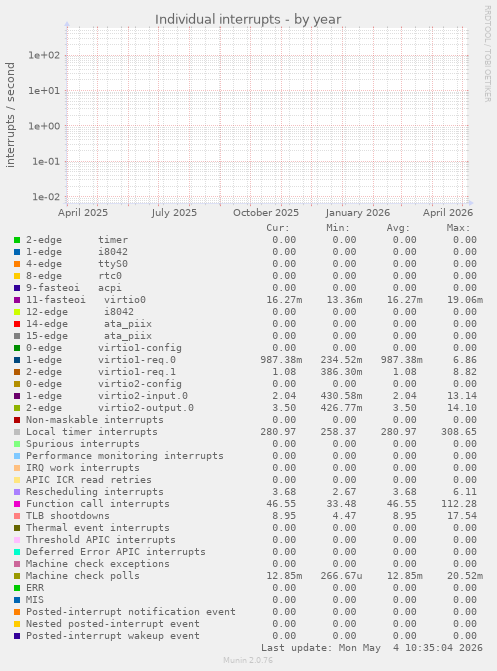This screenshot has width=497, height=671.
Task: Click the January 2026 x-axis label
Action: tap(357, 213)
